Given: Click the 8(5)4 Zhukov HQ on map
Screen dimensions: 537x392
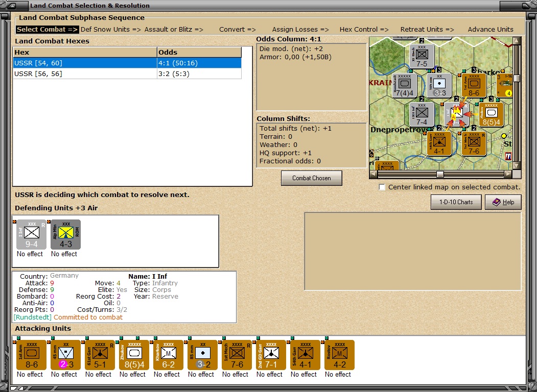Looking at the screenshot, I should point(491,114).
